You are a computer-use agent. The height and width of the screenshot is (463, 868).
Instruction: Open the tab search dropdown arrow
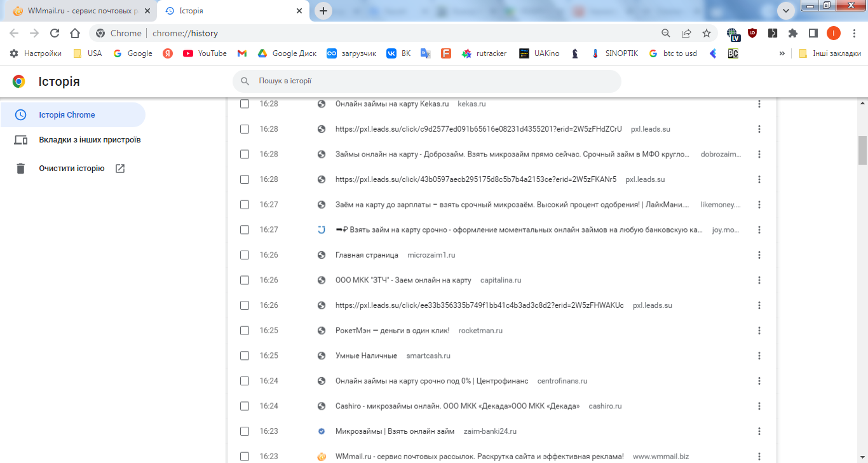(786, 10)
